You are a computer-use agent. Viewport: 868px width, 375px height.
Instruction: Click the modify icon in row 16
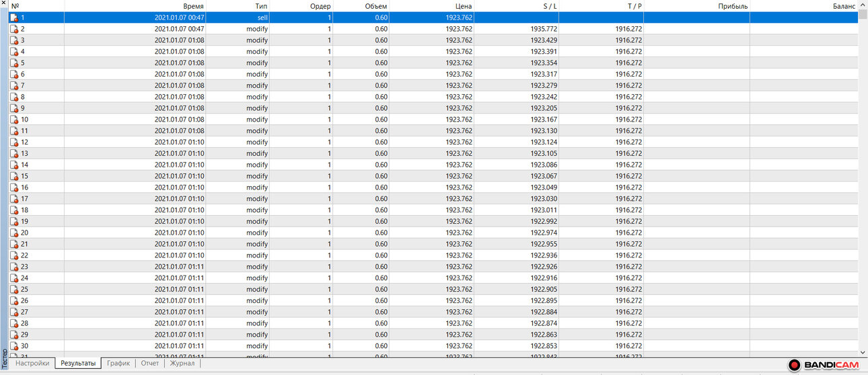pyautogui.click(x=14, y=187)
